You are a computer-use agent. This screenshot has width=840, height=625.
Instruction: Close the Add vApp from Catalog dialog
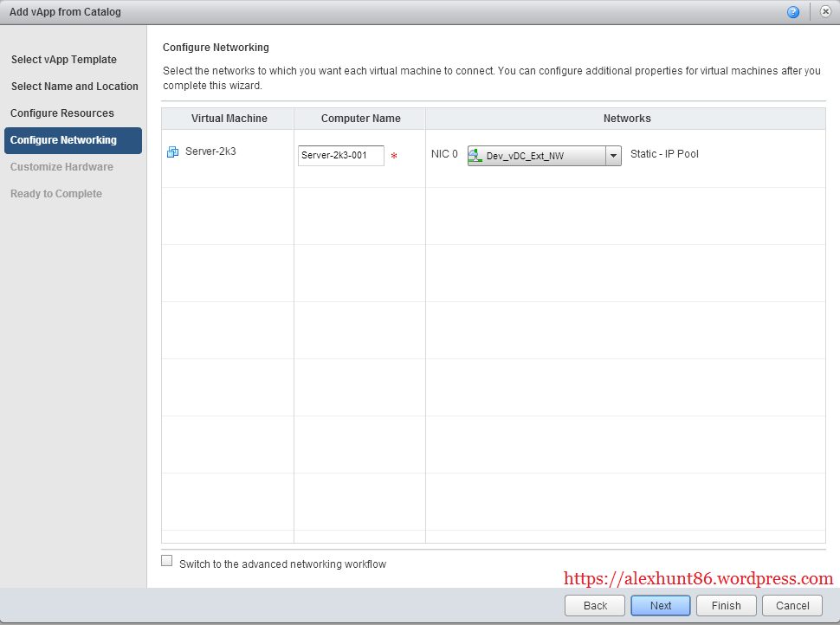(x=825, y=12)
